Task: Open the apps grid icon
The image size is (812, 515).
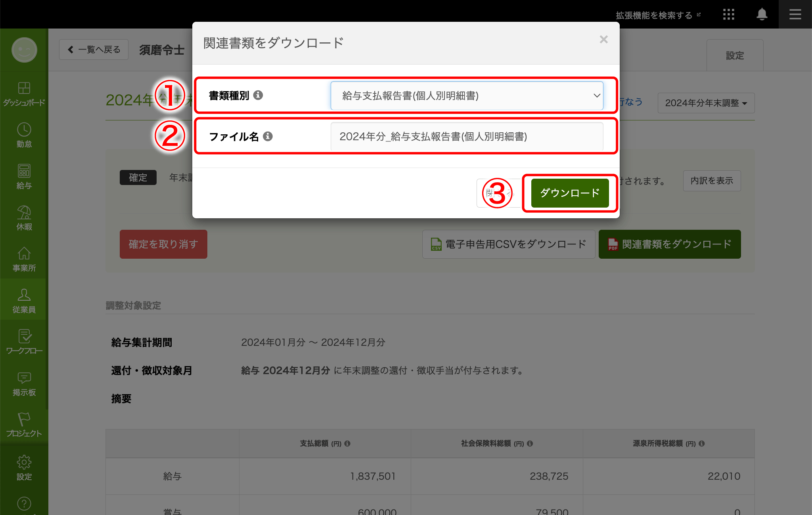Action: pyautogui.click(x=728, y=15)
